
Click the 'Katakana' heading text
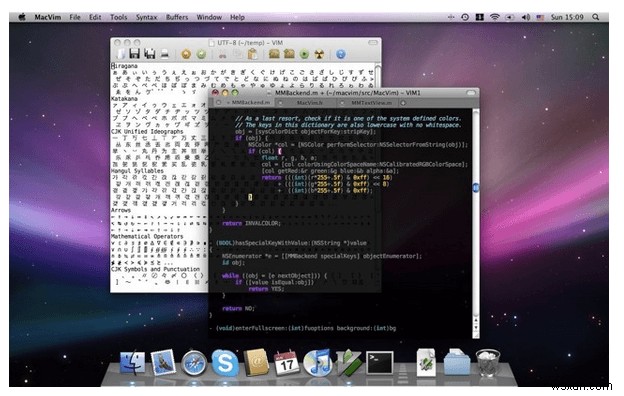tap(124, 98)
